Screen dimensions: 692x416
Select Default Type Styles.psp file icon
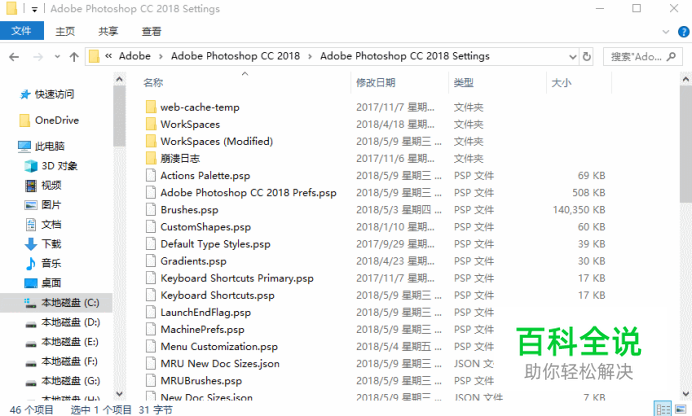151,244
